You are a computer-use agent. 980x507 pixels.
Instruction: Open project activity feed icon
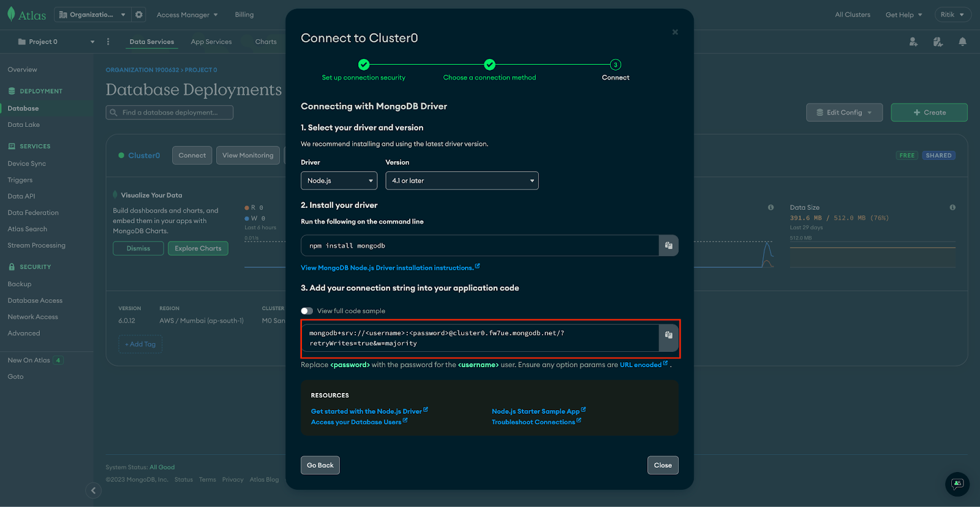pyautogui.click(x=938, y=42)
